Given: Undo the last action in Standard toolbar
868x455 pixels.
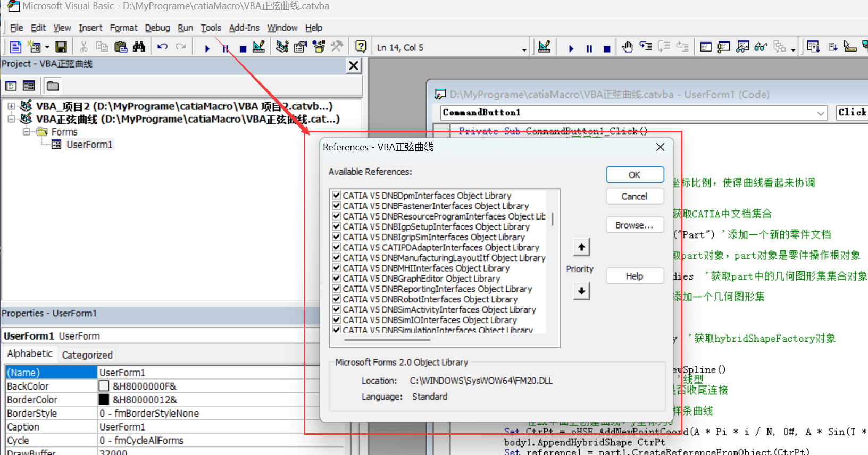Looking at the screenshot, I should 163,47.
